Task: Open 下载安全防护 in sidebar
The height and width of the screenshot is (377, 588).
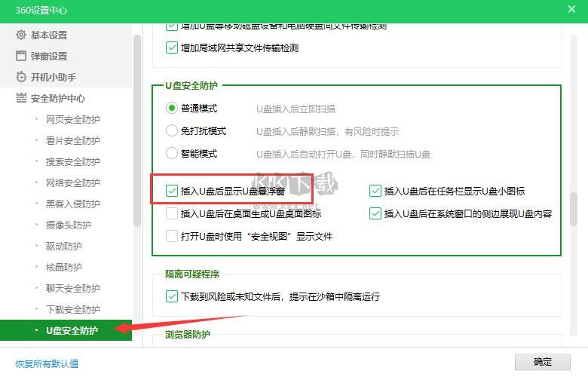Action: [73, 309]
